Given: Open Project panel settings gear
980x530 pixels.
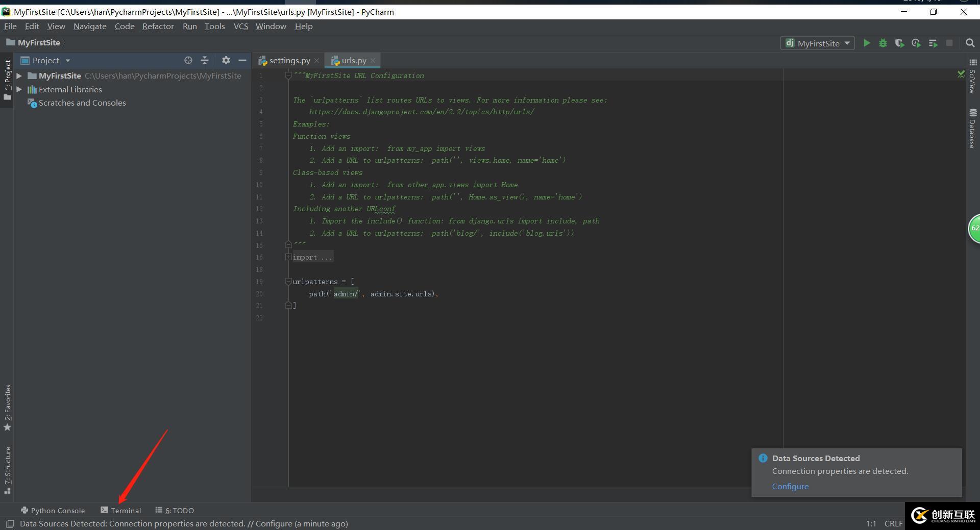Looking at the screenshot, I should [x=226, y=60].
